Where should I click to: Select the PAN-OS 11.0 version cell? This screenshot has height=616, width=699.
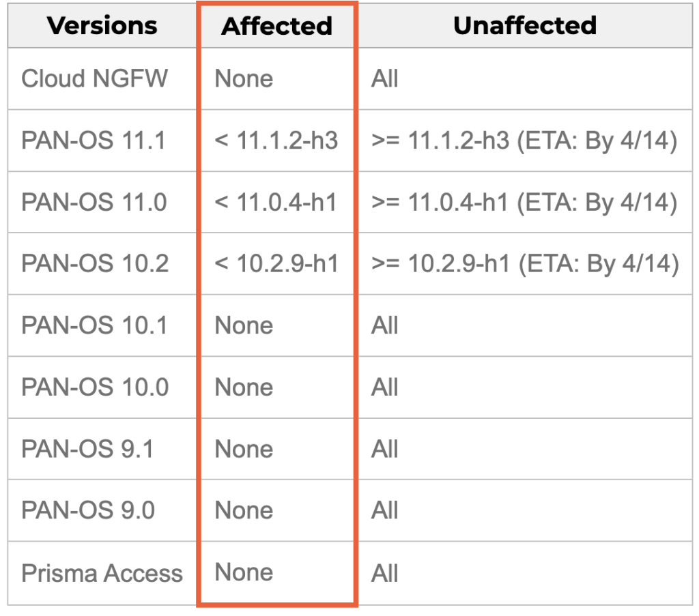click(94, 203)
